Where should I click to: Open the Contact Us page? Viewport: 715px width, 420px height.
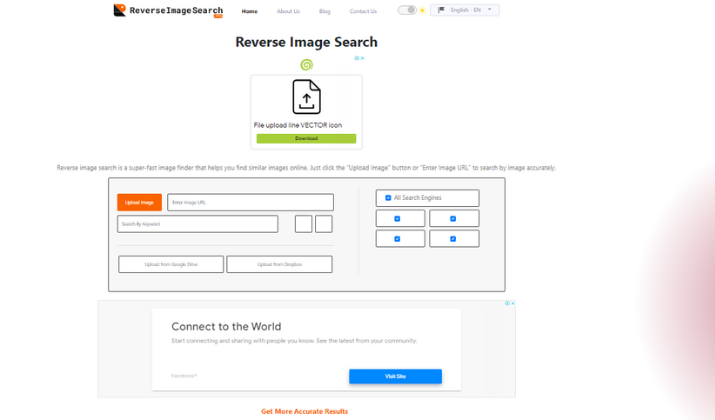coord(363,11)
